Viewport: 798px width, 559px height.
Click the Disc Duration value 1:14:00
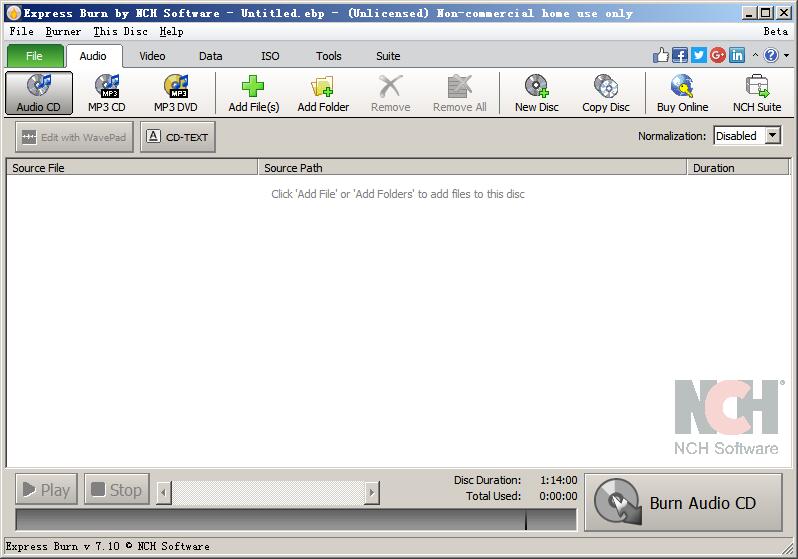click(x=558, y=480)
